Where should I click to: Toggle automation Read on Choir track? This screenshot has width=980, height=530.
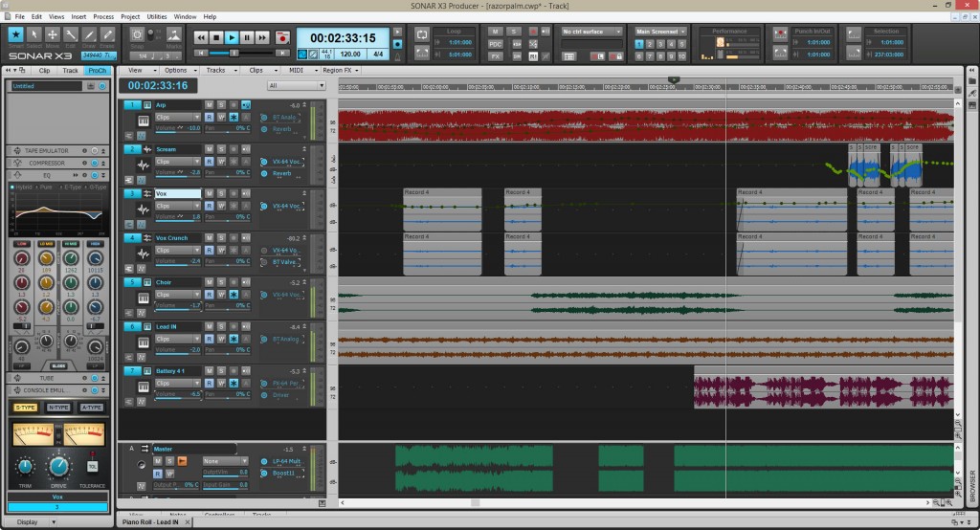[x=210, y=295]
